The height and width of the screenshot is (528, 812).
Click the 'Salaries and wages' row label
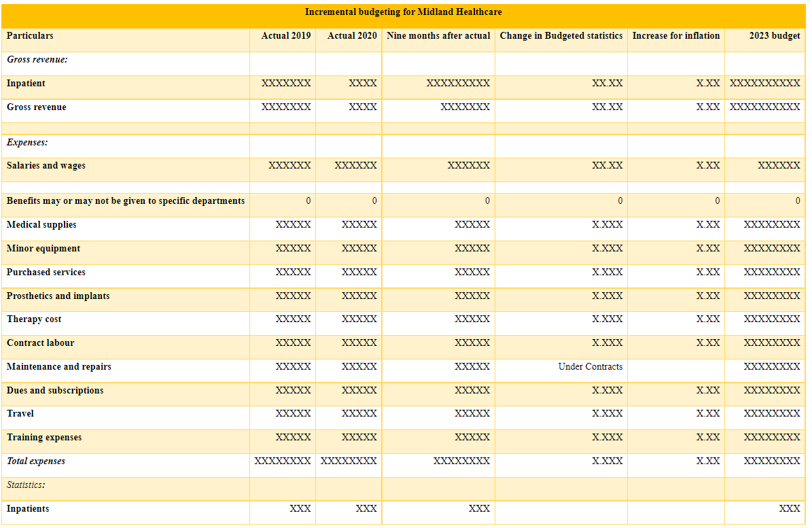(46, 166)
